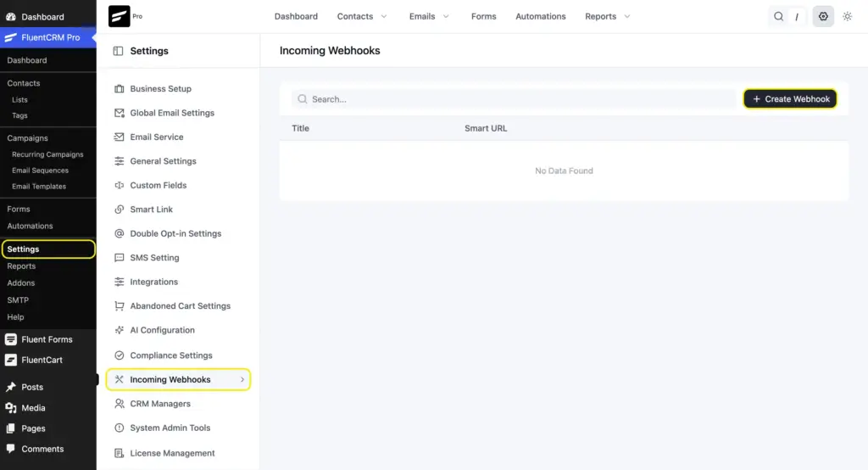Open Dashboard in the top navigation
This screenshot has height=470, width=868.
tap(296, 17)
